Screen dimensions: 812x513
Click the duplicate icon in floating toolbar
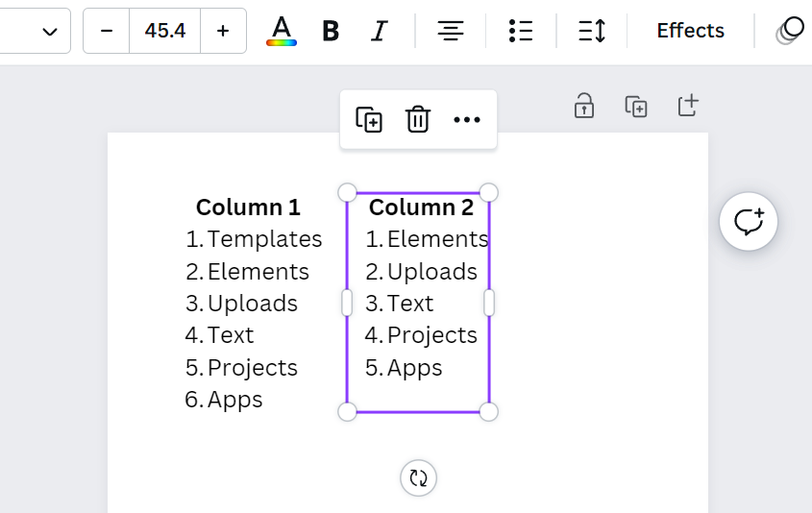(369, 120)
